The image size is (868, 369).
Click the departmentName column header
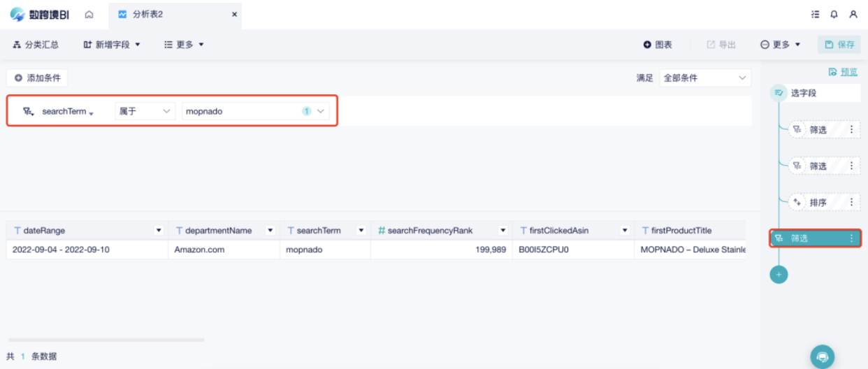click(x=224, y=231)
